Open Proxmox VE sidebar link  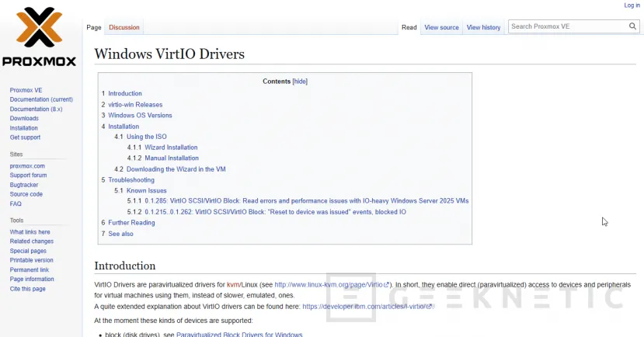[x=26, y=90]
